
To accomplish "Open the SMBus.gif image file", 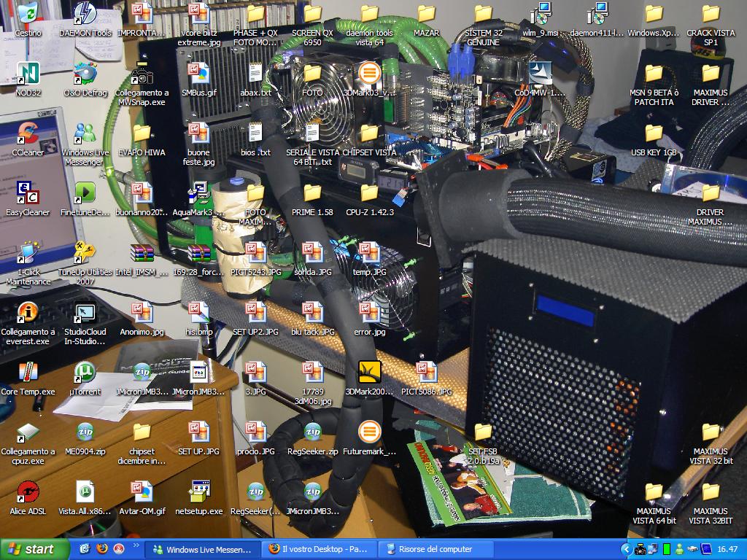I will pyautogui.click(x=198, y=73).
